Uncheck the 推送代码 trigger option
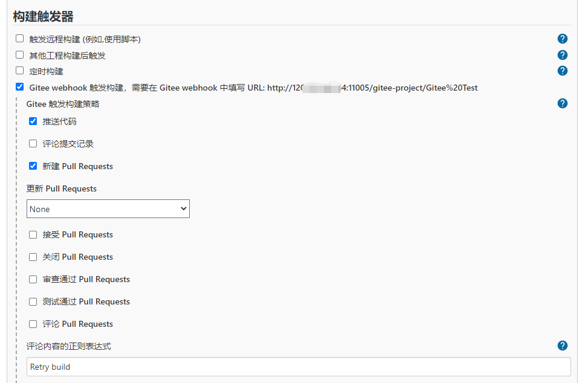This screenshot has height=383, width=588. click(x=33, y=121)
